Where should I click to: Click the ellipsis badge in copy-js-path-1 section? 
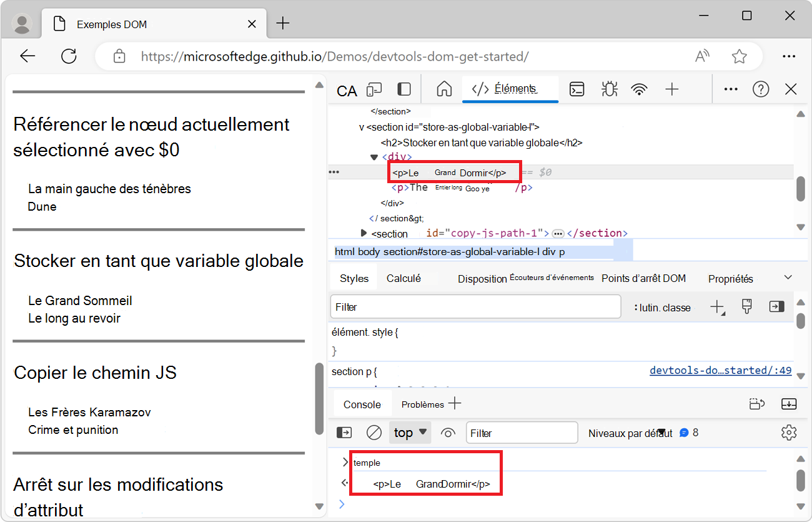[558, 234]
